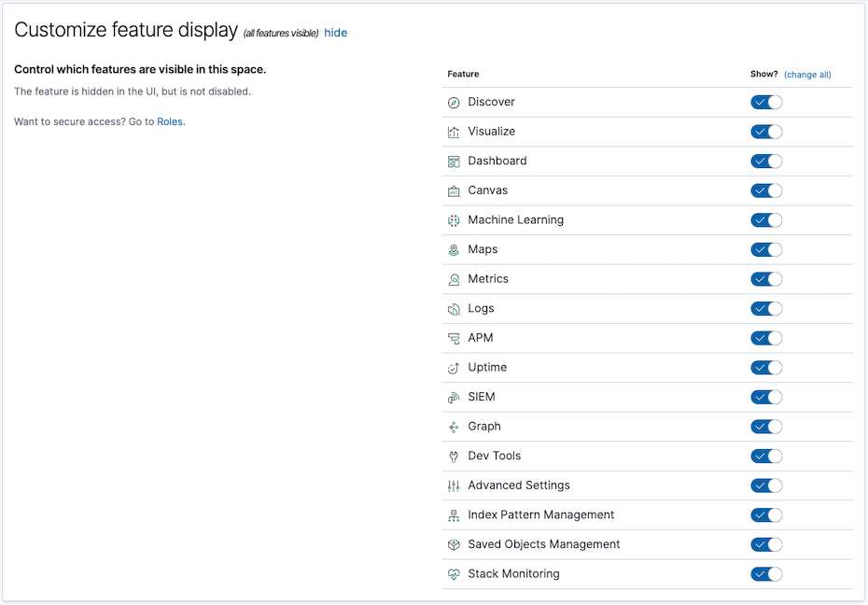Switch off the Uptime toggle
868x605 pixels.
(x=766, y=368)
